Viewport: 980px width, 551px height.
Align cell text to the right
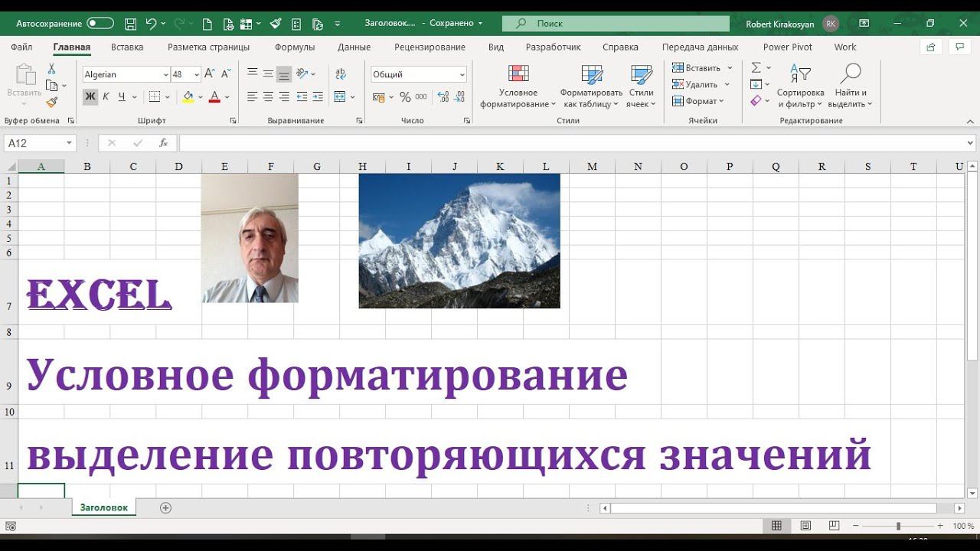click(x=284, y=97)
